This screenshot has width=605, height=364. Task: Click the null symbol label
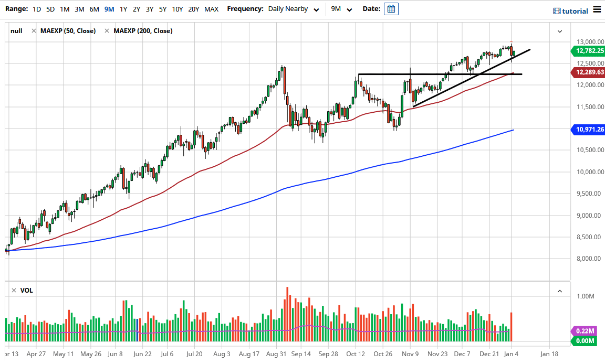(16, 31)
